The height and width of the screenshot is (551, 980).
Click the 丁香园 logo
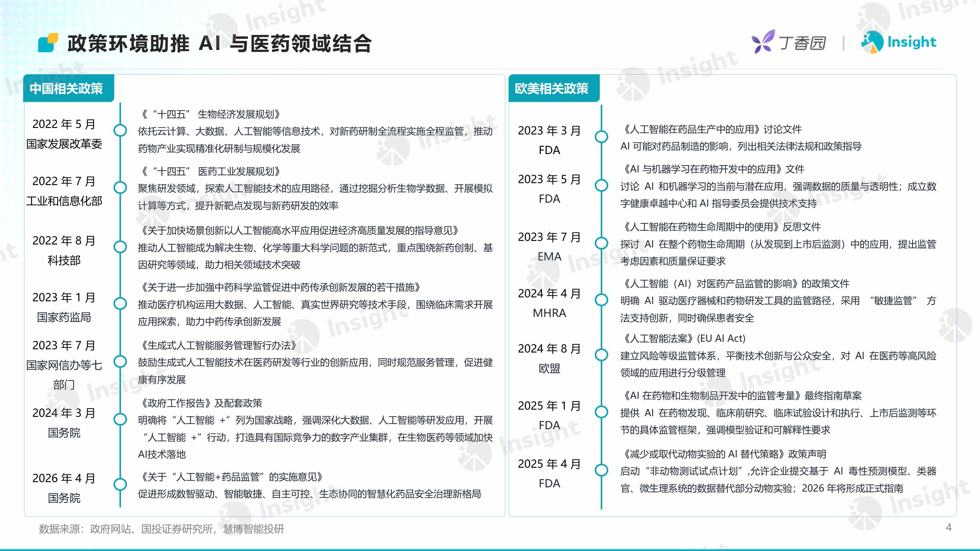[789, 42]
